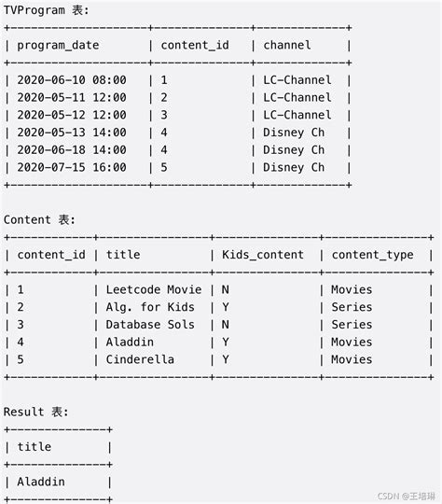Click the 'Result 表:' heading
Viewport: 442px width, 504px height.
click(35, 412)
